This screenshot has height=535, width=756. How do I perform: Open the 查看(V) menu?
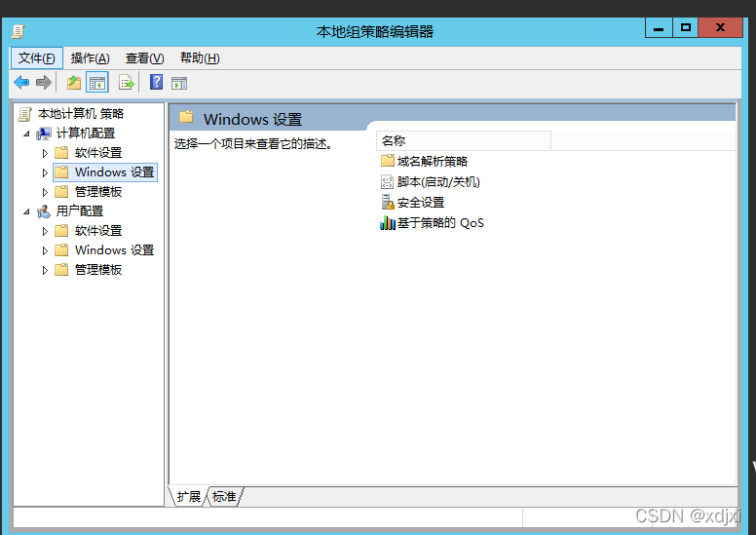(144, 58)
